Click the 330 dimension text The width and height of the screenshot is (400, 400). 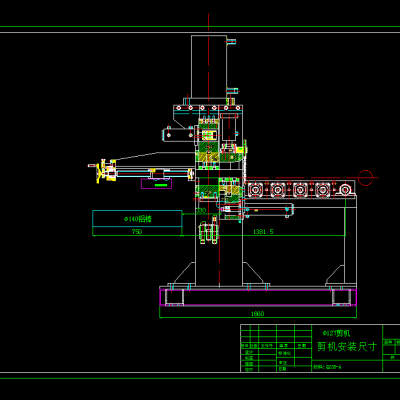click(x=201, y=211)
